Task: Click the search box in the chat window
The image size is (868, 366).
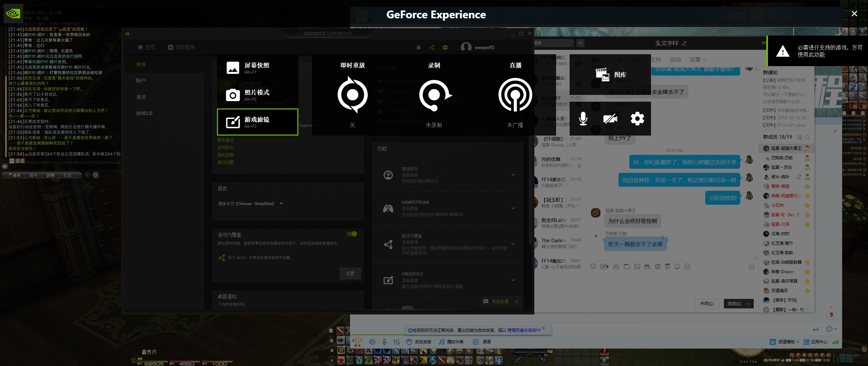Action: 553,43
